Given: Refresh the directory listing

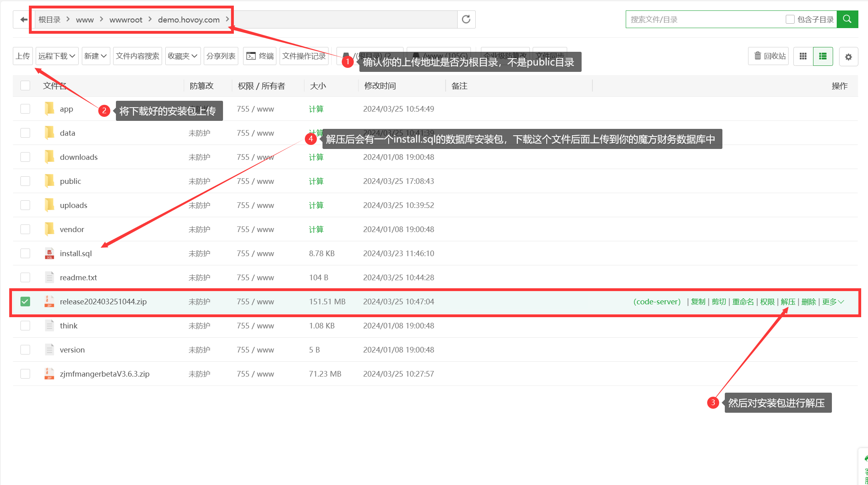Looking at the screenshot, I should click(466, 19).
